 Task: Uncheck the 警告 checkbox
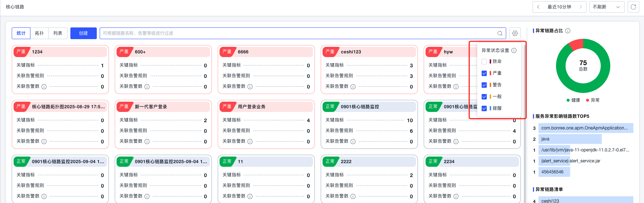click(484, 85)
